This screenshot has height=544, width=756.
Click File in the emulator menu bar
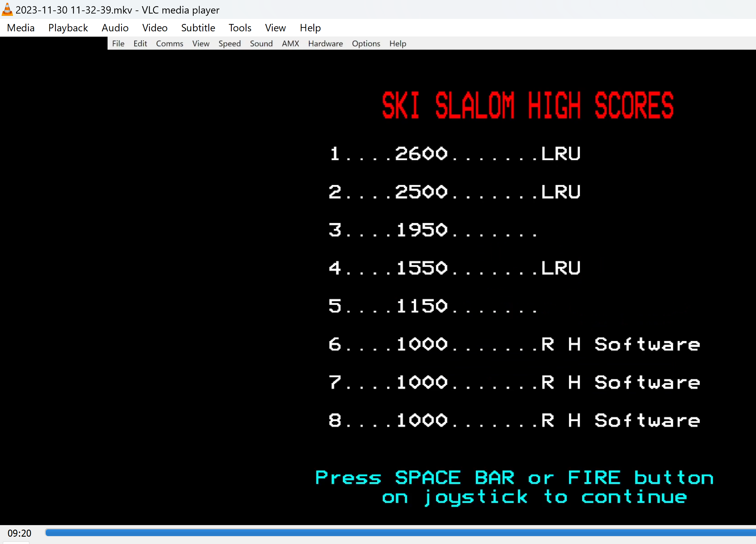click(118, 44)
